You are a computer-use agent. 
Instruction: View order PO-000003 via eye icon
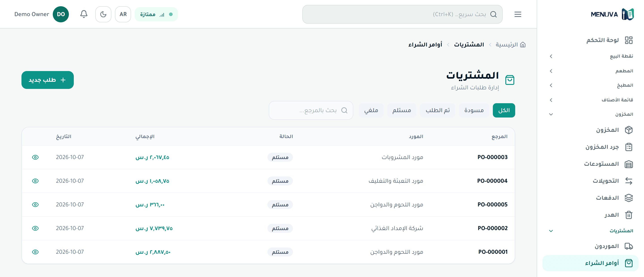[x=35, y=157]
